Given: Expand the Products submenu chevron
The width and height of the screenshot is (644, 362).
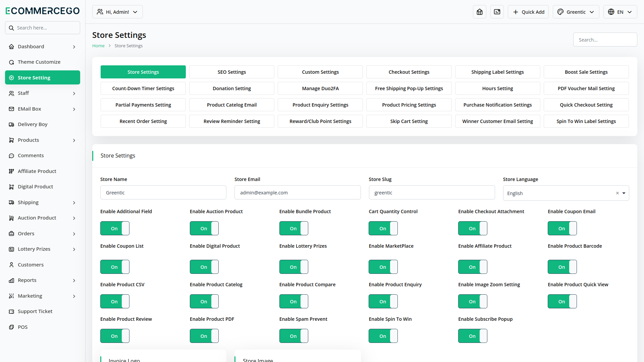Looking at the screenshot, I should (x=74, y=140).
